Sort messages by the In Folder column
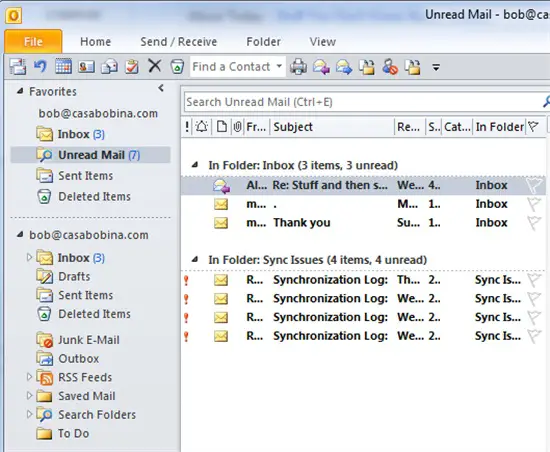550x452 pixels. (x=499, y=127)
